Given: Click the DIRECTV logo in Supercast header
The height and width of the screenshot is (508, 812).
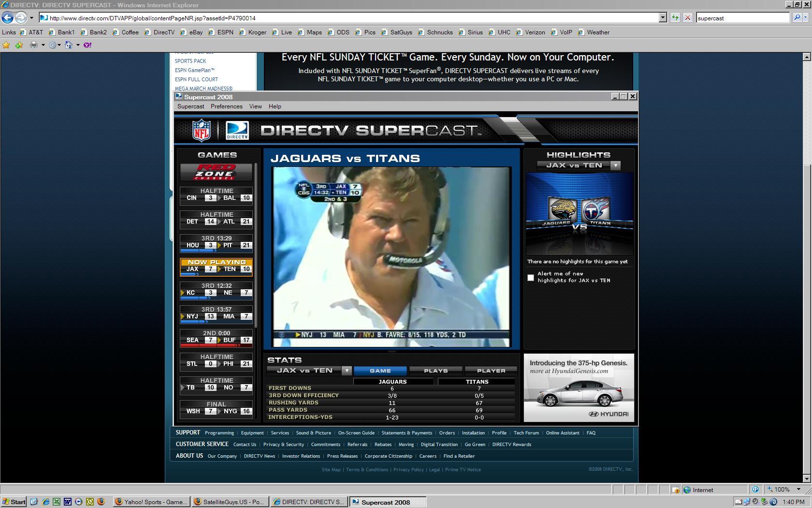Looking at the screenshot, I should point(237,130).
